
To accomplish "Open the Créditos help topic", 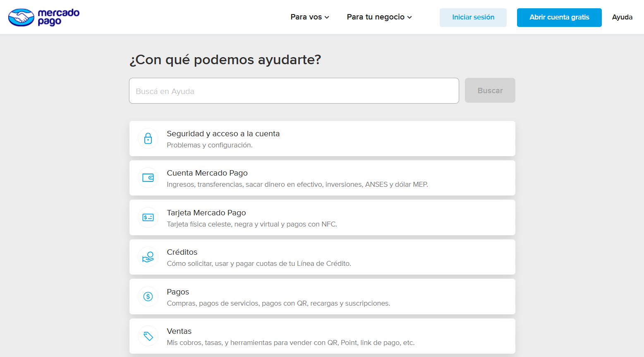I will click(322, 257).
